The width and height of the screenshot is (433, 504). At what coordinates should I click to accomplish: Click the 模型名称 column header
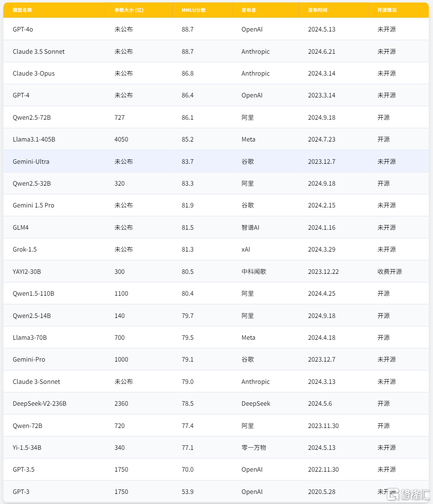click(22, 10)
